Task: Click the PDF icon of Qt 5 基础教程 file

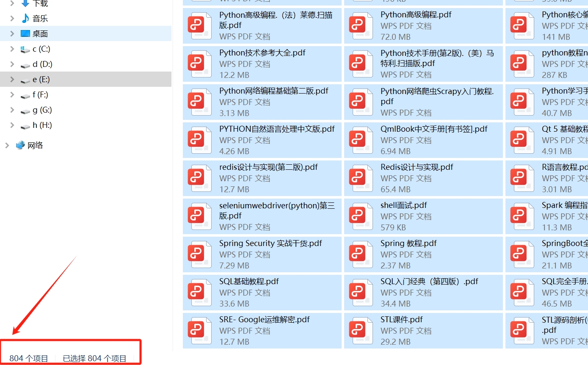Action: [x=522, y=140]
